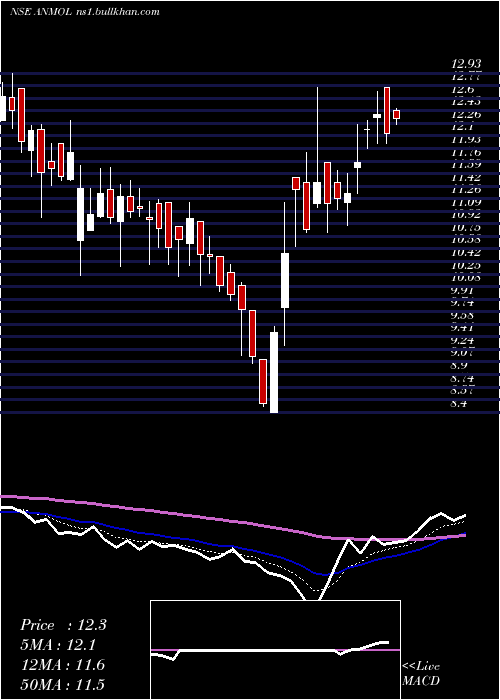Click the 9.91 price axis label
This screenshot has height=700, width=500.
pos(462,290)
